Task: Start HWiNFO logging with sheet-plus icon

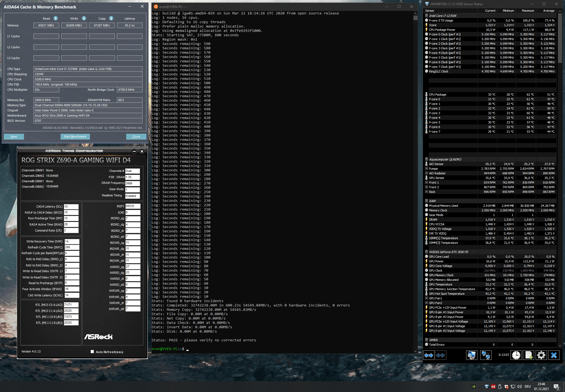Action: tap(528, 355)
